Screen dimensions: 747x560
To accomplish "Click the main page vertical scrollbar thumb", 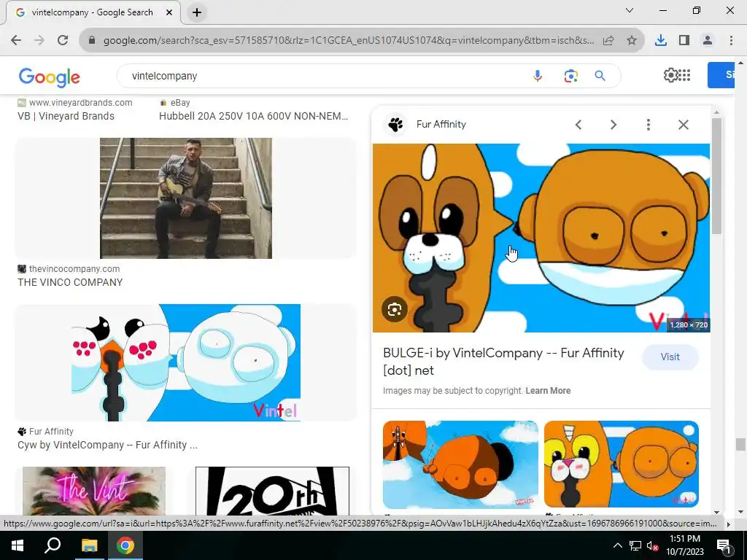I will 740,445.
